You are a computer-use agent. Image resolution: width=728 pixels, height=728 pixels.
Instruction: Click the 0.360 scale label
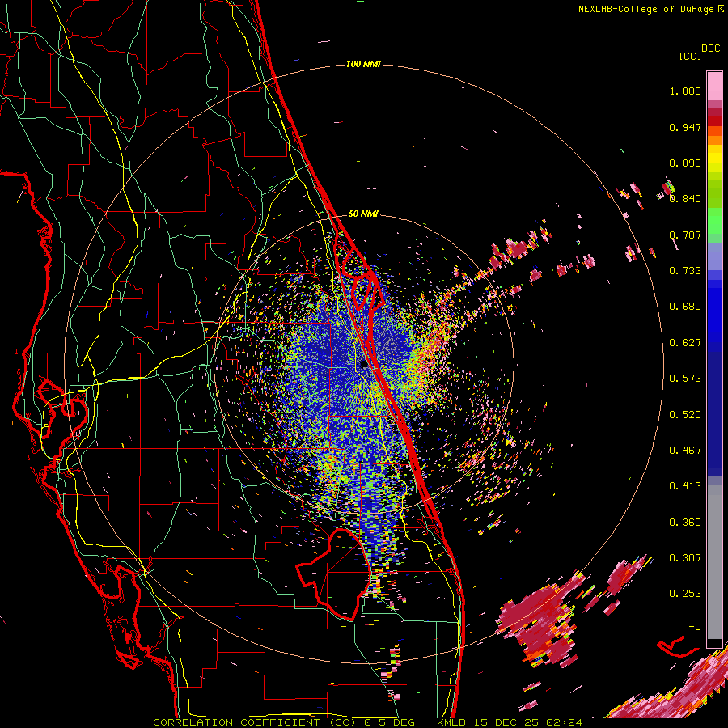click(x=685, y=523)
